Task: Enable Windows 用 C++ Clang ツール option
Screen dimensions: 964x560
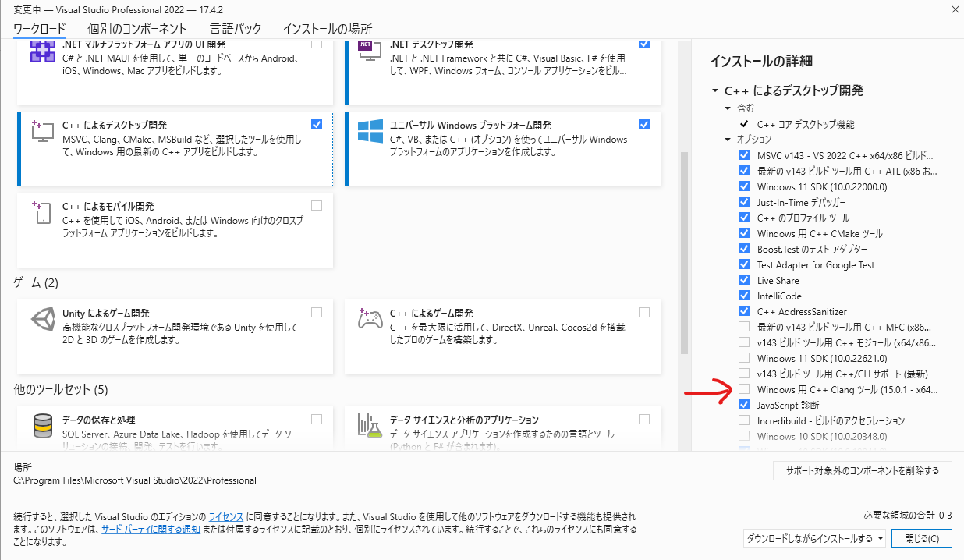Action: 744,389
